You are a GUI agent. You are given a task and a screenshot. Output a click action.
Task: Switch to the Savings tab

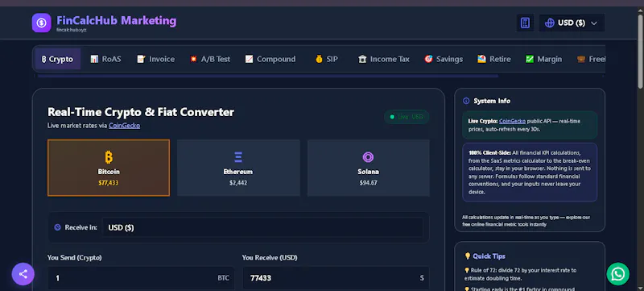[x=444, y=59]
